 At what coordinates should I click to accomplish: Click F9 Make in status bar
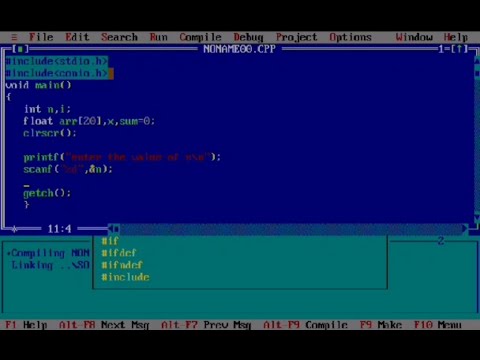point(381,325)
